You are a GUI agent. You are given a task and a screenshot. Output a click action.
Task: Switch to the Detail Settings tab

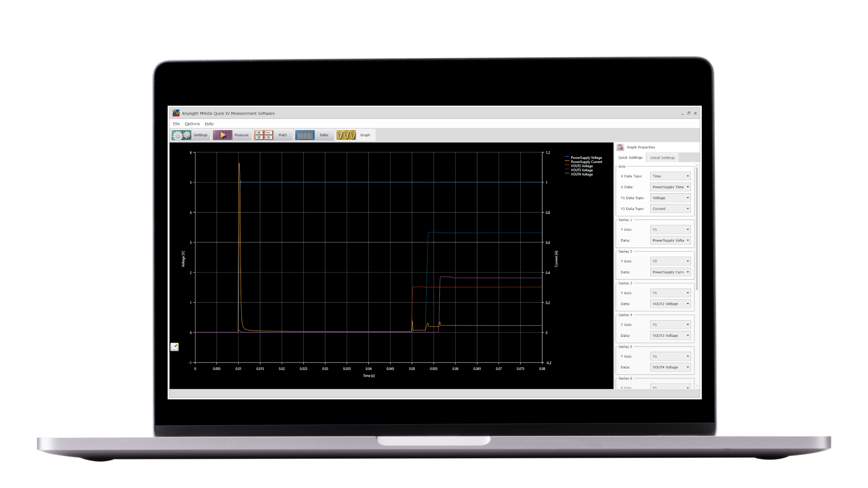click(662, 157)
